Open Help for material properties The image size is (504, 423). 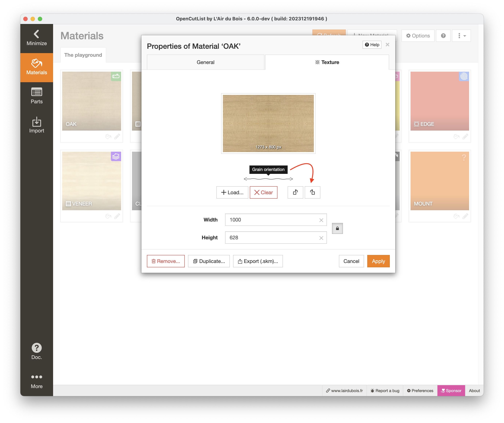372,45
